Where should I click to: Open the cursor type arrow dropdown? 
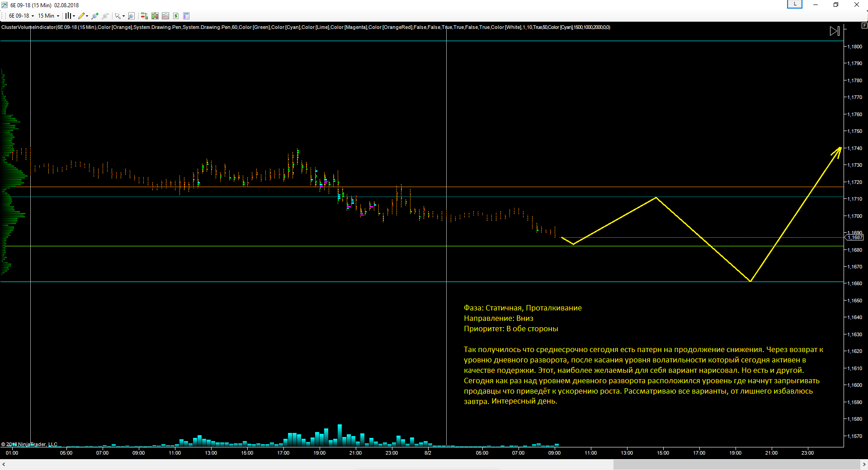click(x=123, y=16)
